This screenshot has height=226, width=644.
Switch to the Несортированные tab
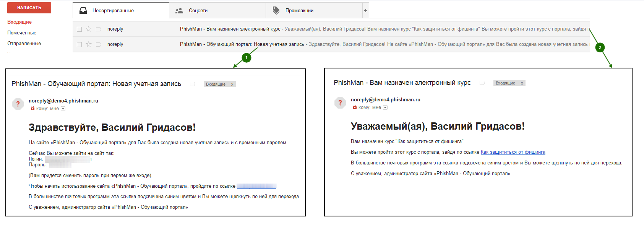[121, 11]
